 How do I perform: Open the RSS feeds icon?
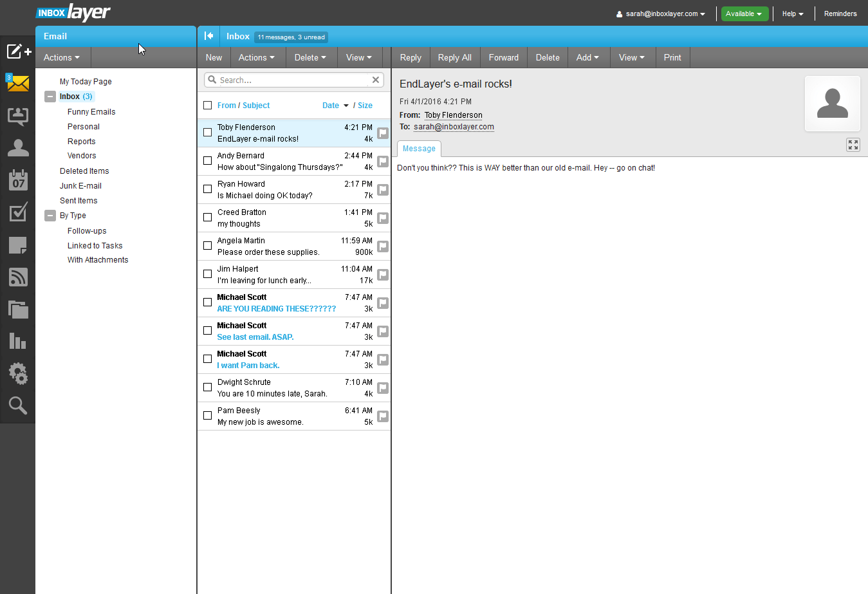pyautogui.click(x=18, y=277)
